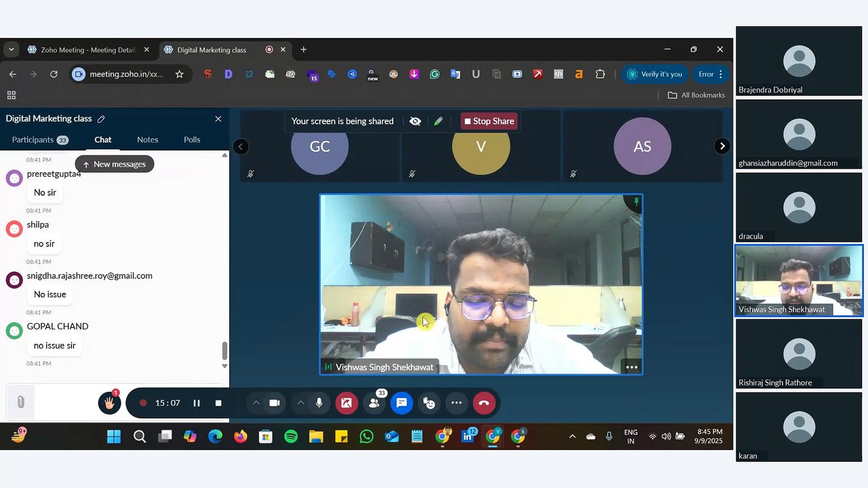Open reactions emoji icon
The width and height of the screenshot is (868, 488).
pyautogui.click(x=429, y=403)
